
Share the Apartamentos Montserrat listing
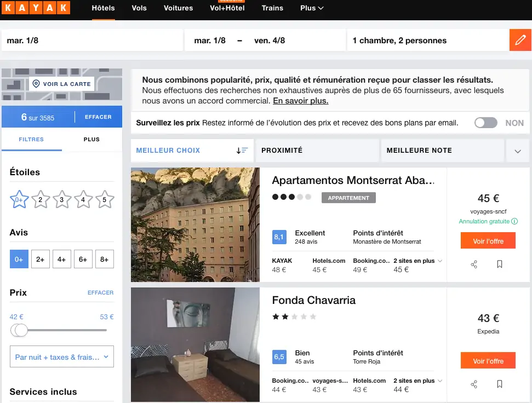[474, 264]
